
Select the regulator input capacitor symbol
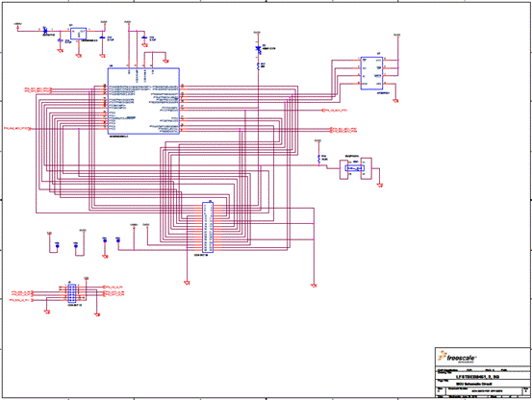pyautogui.click(x=61, y=40)
